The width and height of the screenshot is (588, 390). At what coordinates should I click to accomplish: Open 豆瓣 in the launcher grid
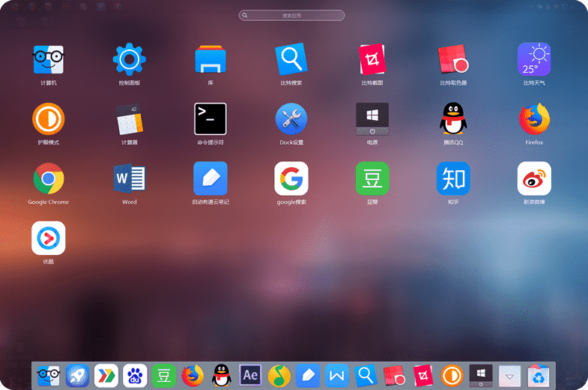[x=372, y=178]
